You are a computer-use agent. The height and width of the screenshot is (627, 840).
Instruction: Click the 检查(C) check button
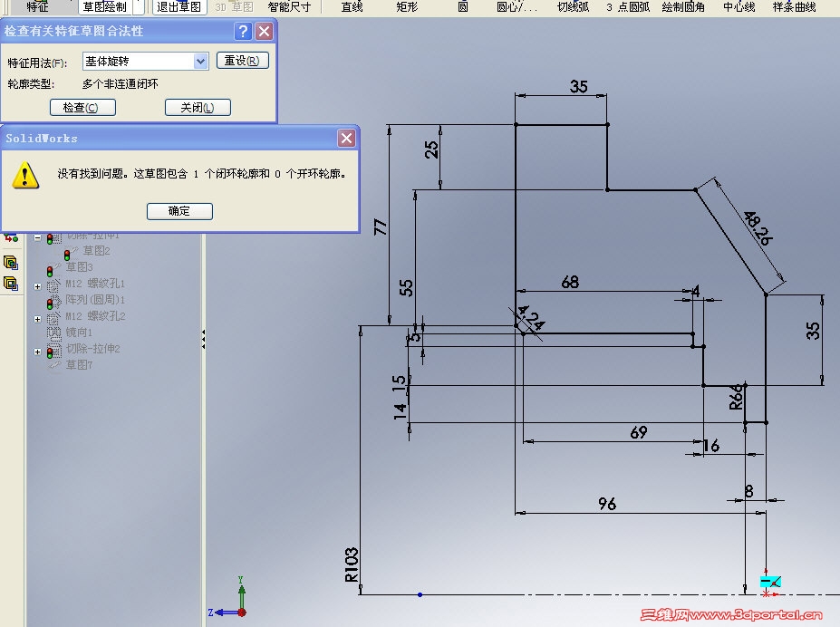click(82, 108)
